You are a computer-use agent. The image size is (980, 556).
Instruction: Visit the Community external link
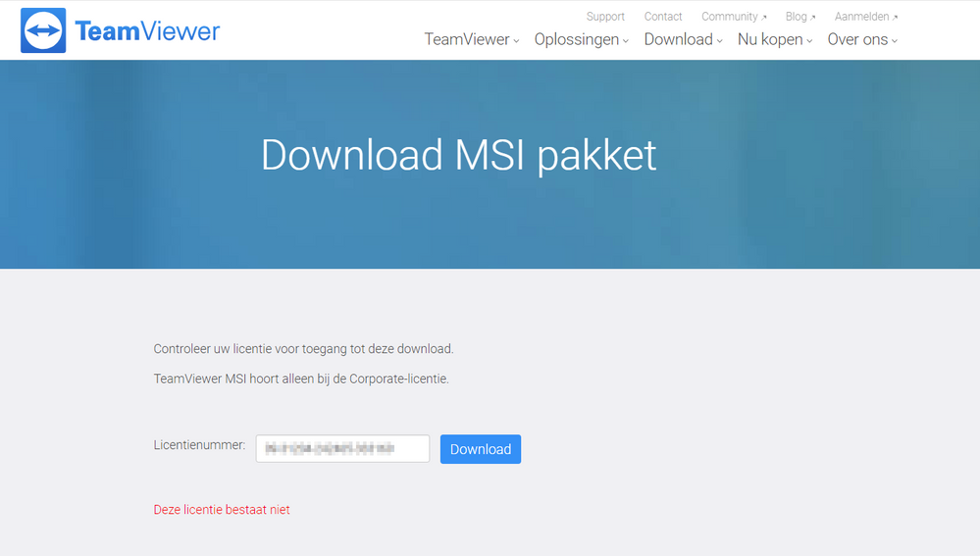[734, 17]
